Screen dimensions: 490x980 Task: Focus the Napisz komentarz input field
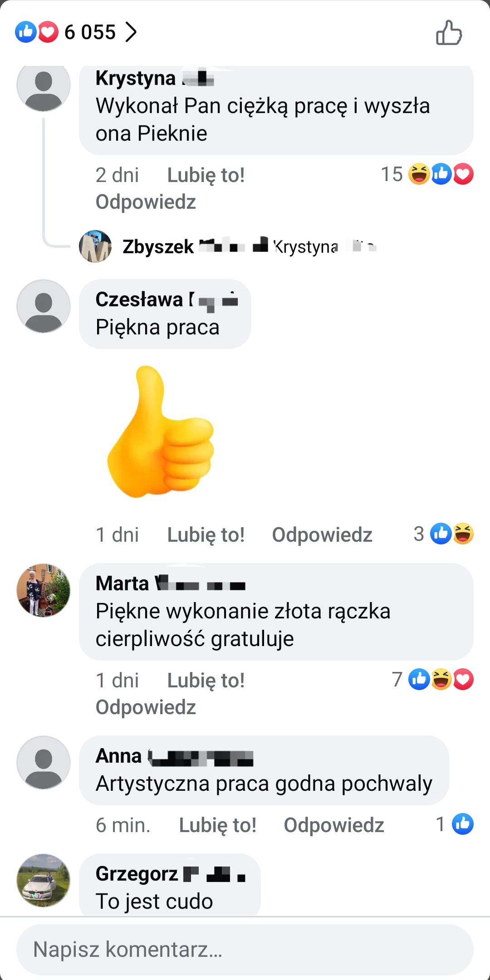(245, 950)
